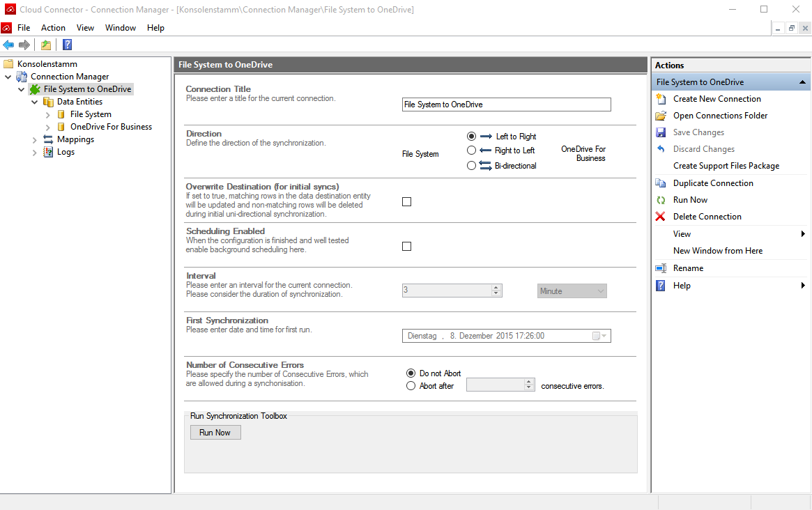Click the Connection Title text field
This screenshot has width=812, height=510.
(506, 105)
